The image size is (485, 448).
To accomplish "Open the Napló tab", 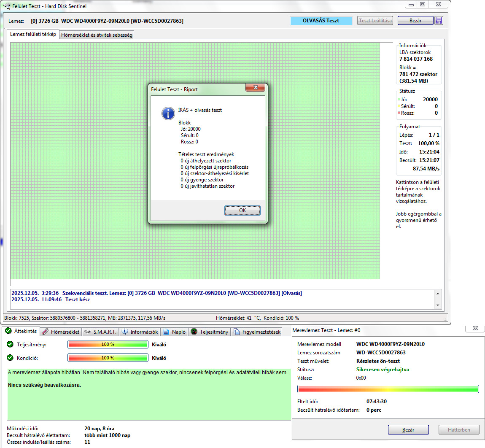I will [x=175, y=332].
